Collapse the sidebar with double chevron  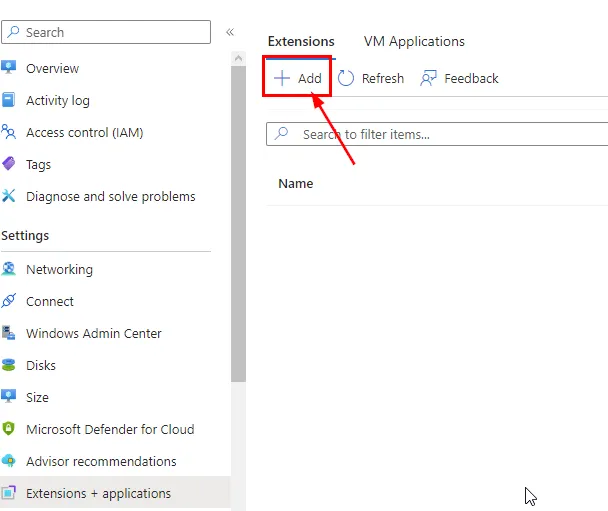(x=230, y=32)
